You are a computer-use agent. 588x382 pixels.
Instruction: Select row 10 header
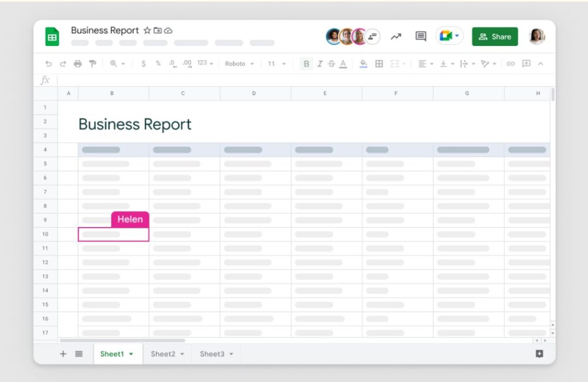pos(45,234)
